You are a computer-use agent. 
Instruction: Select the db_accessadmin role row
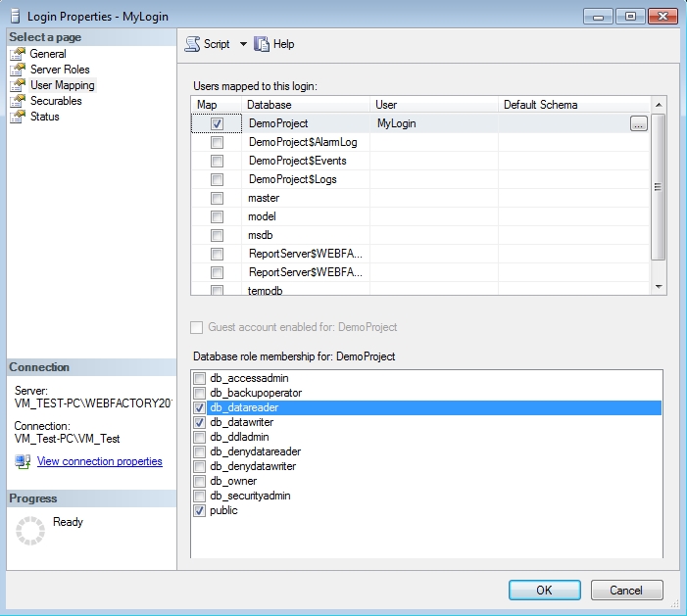(249, 378)
